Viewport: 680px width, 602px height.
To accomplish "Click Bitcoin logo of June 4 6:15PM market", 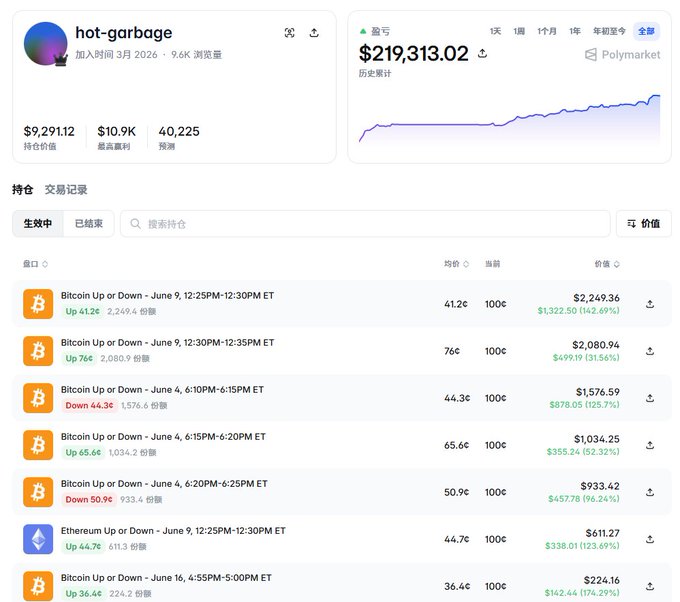I will pos(38,445).
